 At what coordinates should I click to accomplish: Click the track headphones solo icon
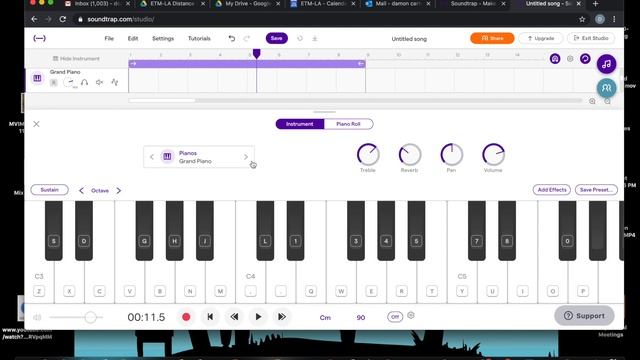84,82
